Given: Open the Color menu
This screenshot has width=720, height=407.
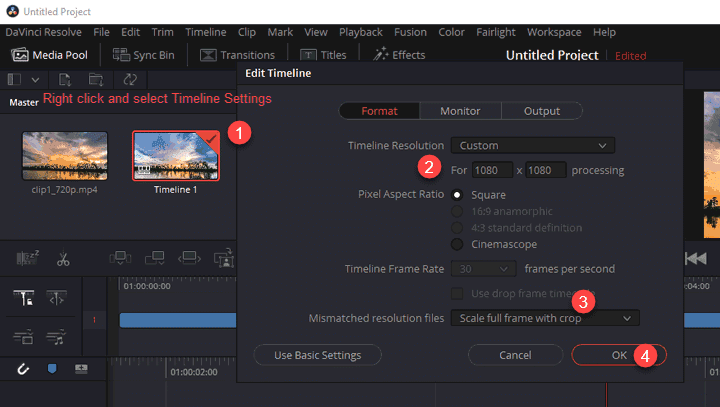Looking at the screenshot, I should [451, 32].
